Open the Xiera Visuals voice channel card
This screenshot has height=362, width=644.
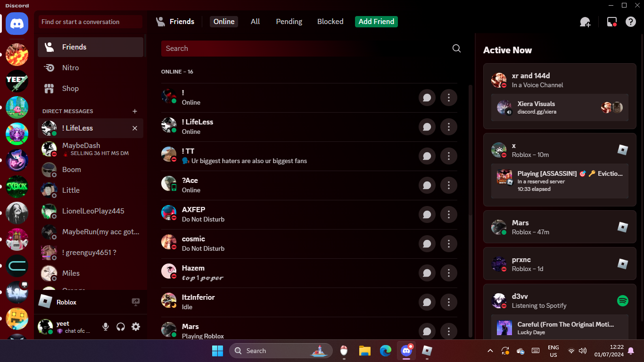[560, 107]
